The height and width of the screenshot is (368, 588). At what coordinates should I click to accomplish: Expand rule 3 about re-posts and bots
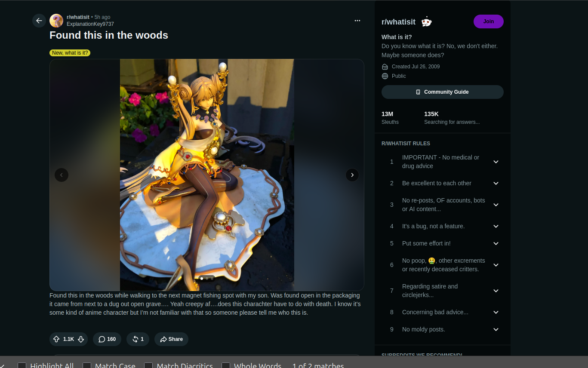pyautogui.click(x=443, y=205)
